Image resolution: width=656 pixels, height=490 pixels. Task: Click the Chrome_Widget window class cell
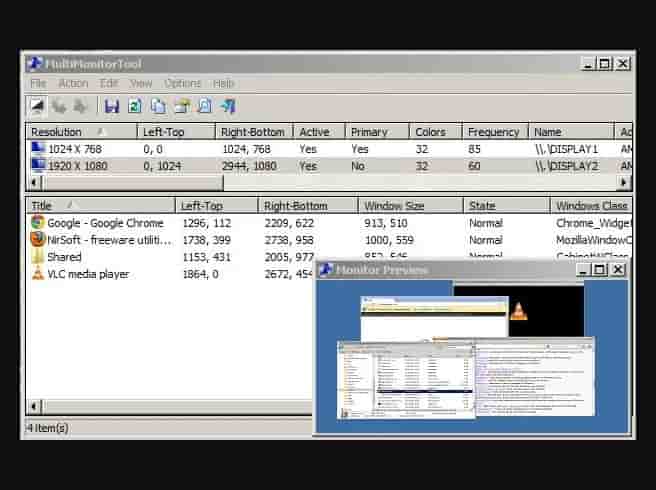click(593, 223)
